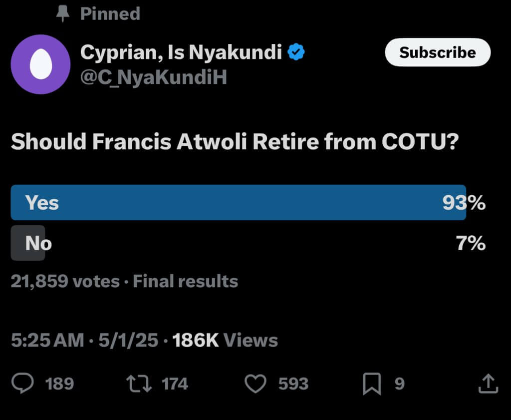Expand the like count showing 593

tap(294, 384)
